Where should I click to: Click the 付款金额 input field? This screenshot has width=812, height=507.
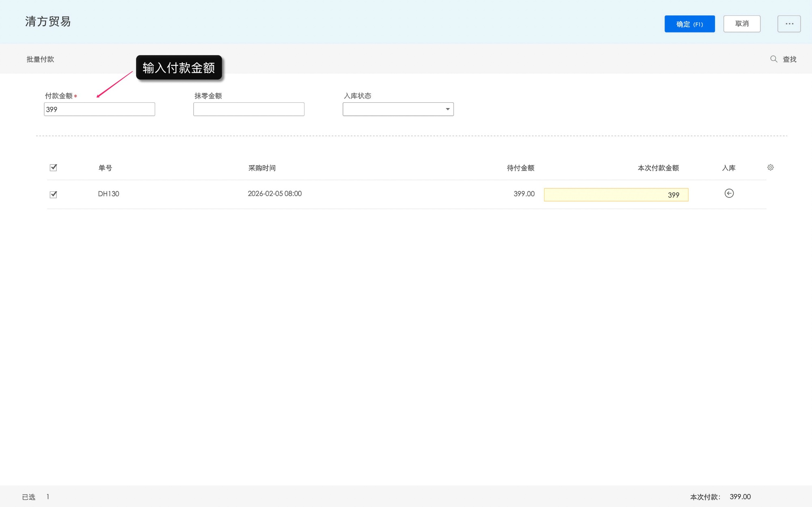99,109
